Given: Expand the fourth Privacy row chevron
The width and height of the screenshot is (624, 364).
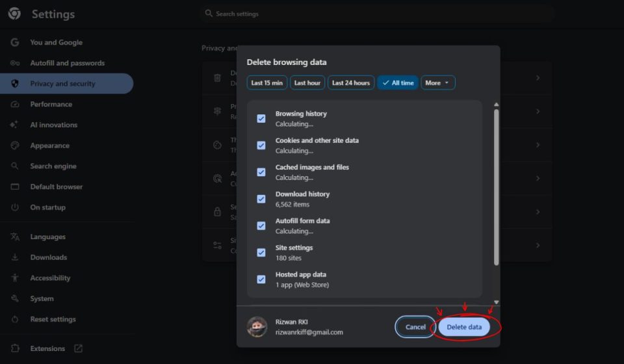Looking at the screenshot, I should click(x=538, y=178).
